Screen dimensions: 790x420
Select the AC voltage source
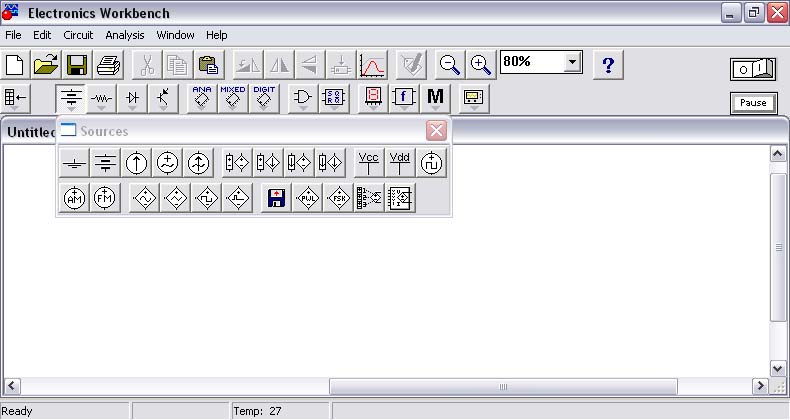[x=167, y=163]
